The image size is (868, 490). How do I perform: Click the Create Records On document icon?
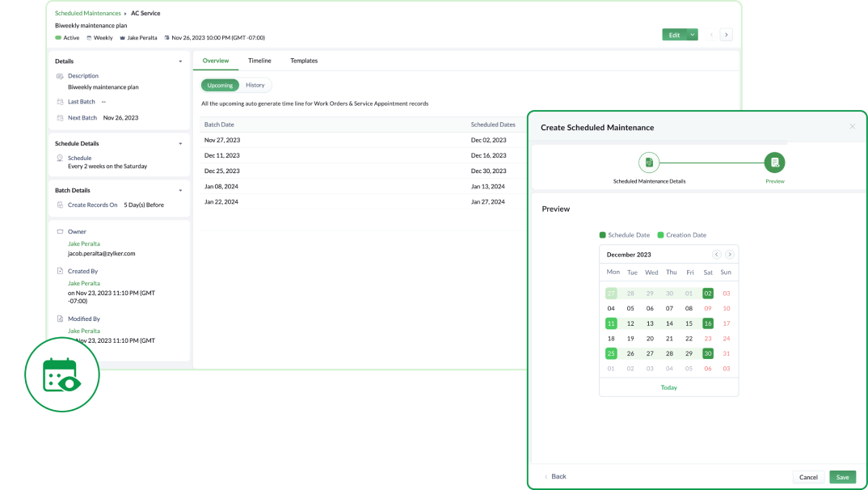tap(60, 205)
